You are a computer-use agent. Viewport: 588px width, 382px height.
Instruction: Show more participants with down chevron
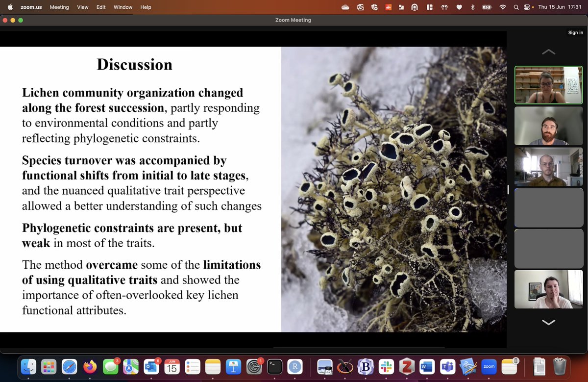pos(548,322)
